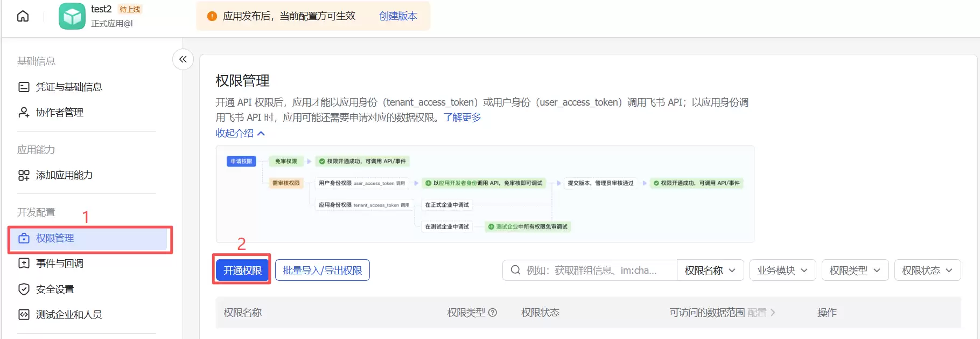This screenshot has width=980, height=339.
Task: Click the 添加应用能力 grid icon
Action: (24, 175)
